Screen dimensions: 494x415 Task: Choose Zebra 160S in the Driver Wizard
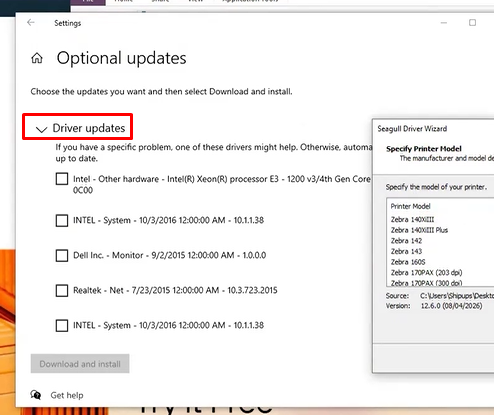tap(408, 262)
